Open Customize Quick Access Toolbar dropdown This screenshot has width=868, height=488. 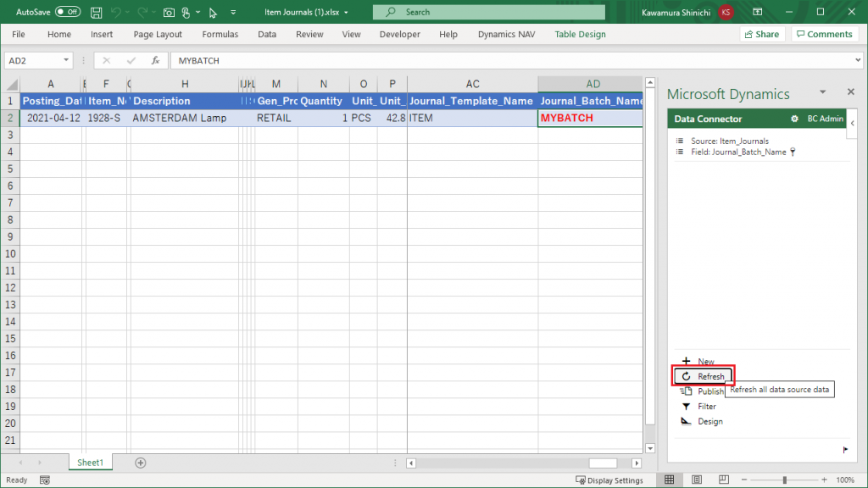(232, 13)
